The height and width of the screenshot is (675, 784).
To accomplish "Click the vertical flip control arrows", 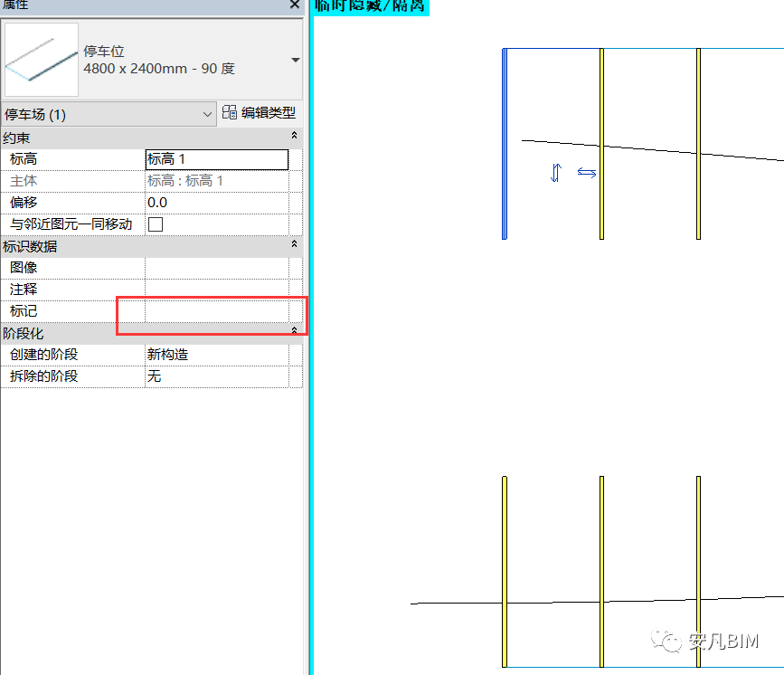I will (556, 173).
